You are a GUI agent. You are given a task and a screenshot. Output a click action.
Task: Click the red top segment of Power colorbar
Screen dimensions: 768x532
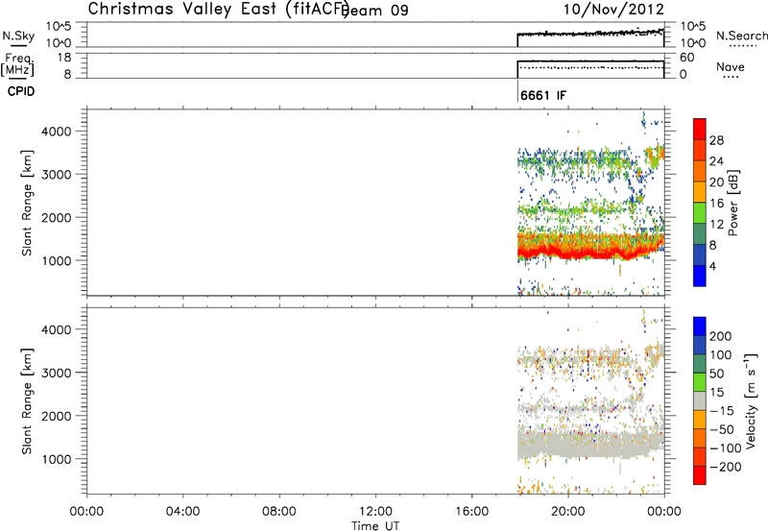(700, 129)
